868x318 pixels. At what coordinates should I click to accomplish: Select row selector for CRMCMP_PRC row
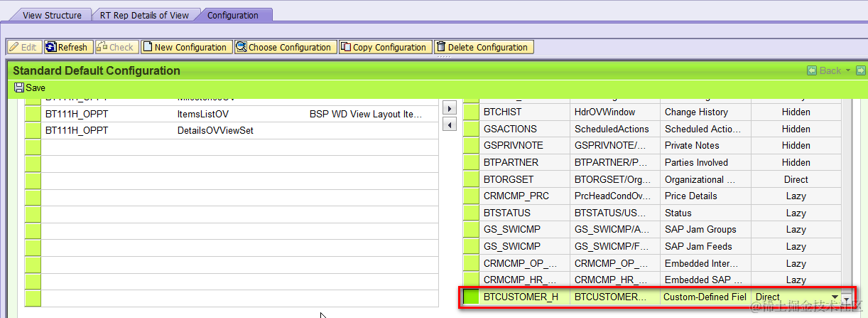[x=471, y=196]
